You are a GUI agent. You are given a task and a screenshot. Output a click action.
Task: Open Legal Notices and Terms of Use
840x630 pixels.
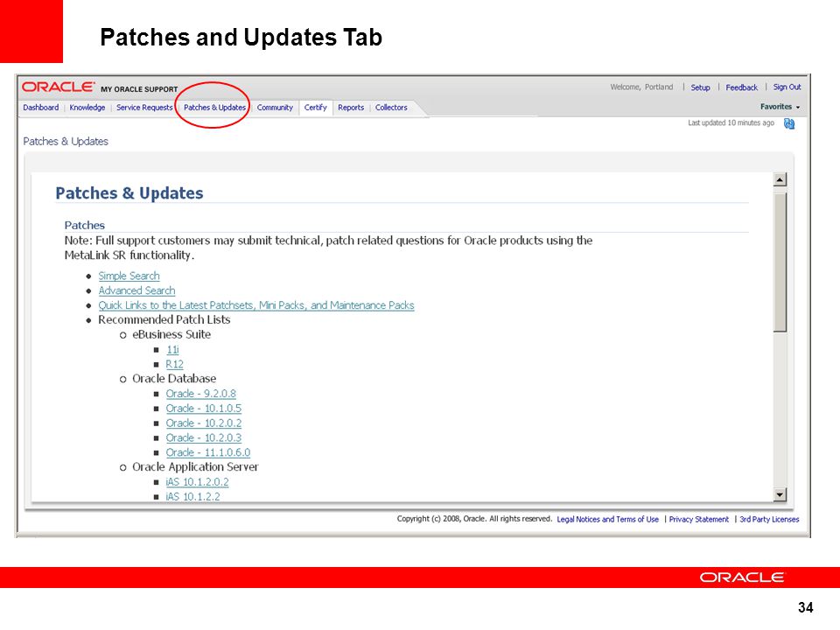(608, 519)
